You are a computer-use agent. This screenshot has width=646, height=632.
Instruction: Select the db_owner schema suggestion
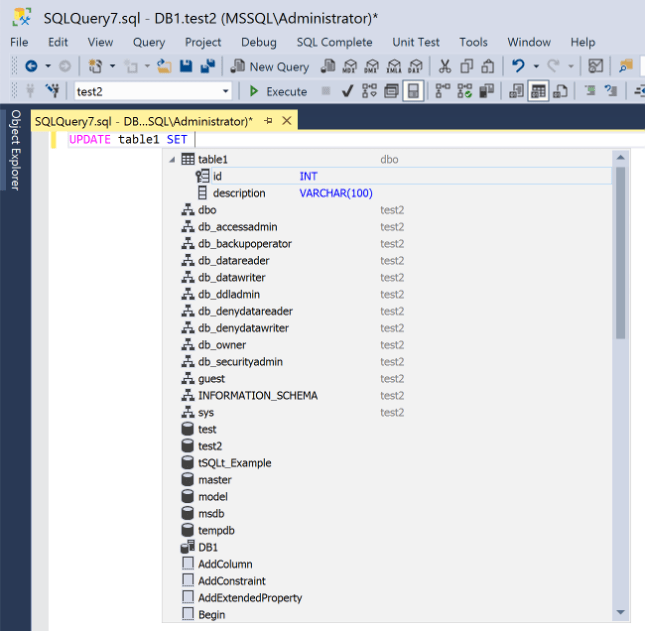pyautogui.click(x=388, y=345)
